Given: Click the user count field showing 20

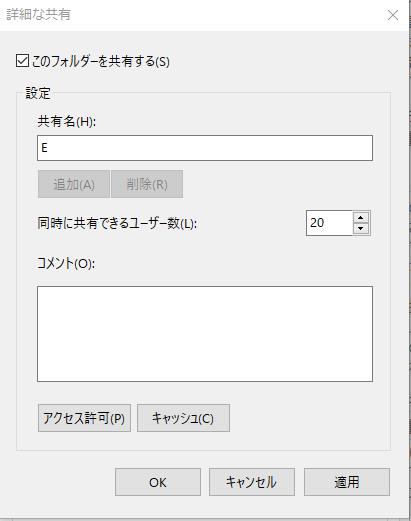Looking at the screenshot, I should (x=329, y=223).
